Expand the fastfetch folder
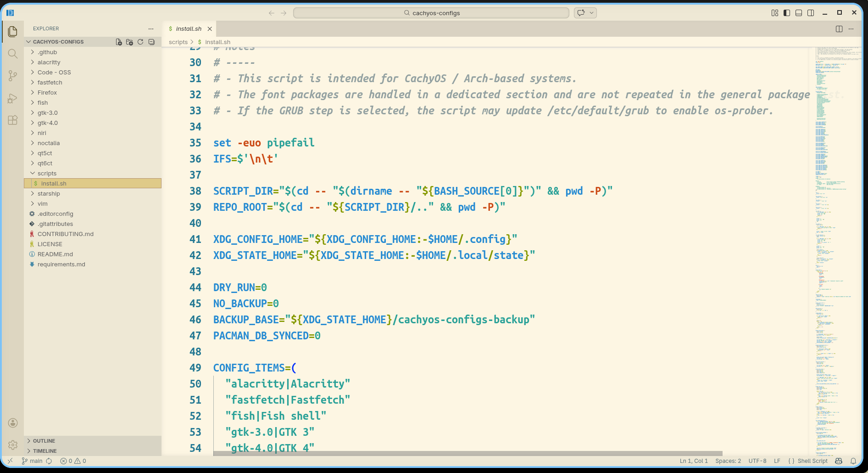 93,83
